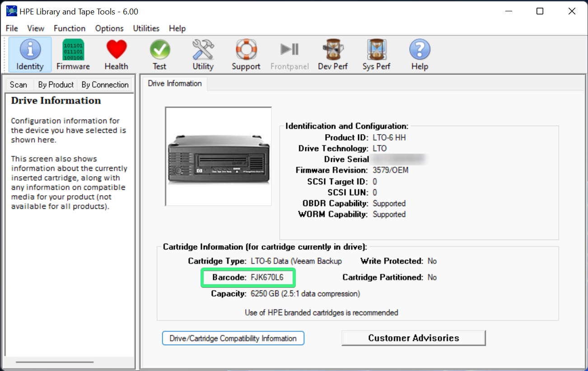Image resolution: width=588 pixels, height=371 pixels.
Task: Open the View menu
Action: tap(36, 28)
